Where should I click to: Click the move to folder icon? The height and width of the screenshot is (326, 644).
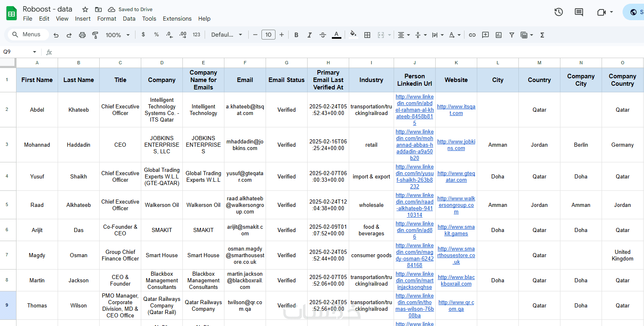98,9
